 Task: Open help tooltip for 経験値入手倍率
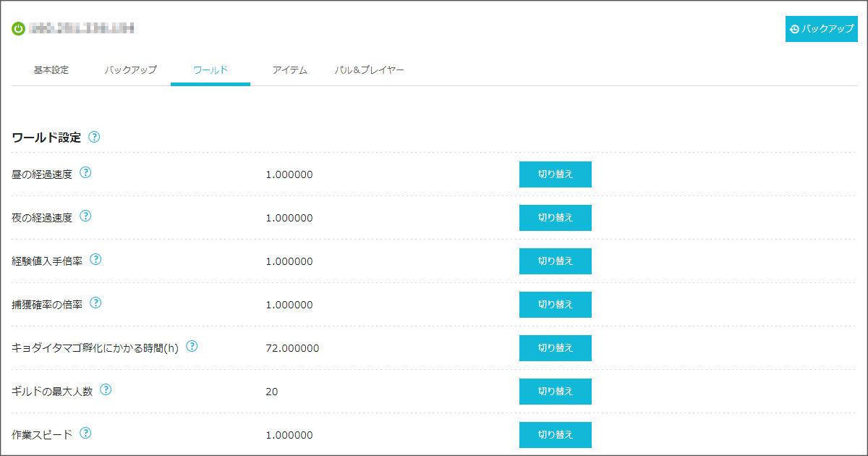coord(95,260)
